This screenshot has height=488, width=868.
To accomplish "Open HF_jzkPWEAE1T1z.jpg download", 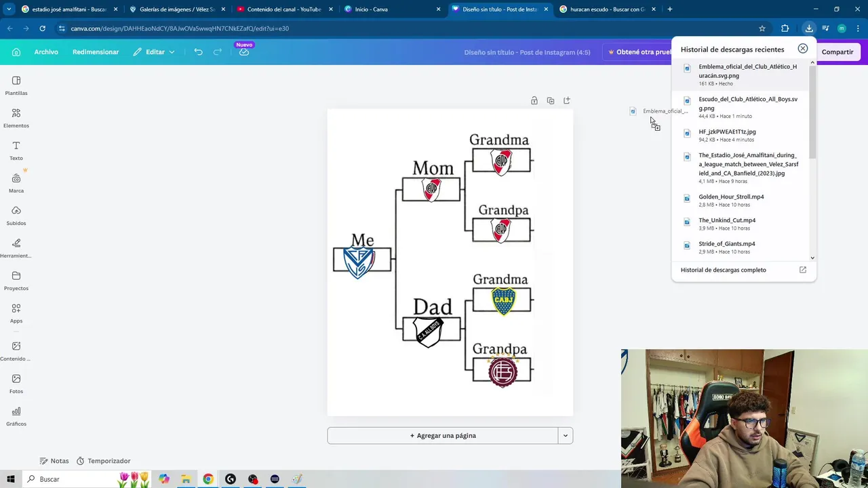I will point(741,135).
